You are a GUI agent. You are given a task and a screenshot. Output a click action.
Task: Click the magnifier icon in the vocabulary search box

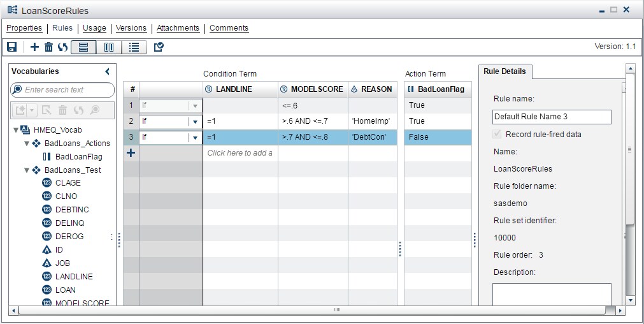click(x=17, y=90)
